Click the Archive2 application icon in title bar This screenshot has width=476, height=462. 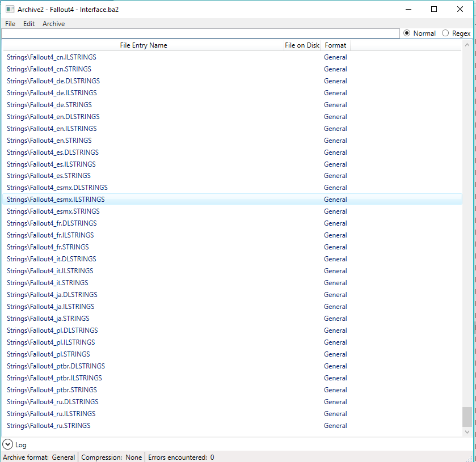point(10,9)
